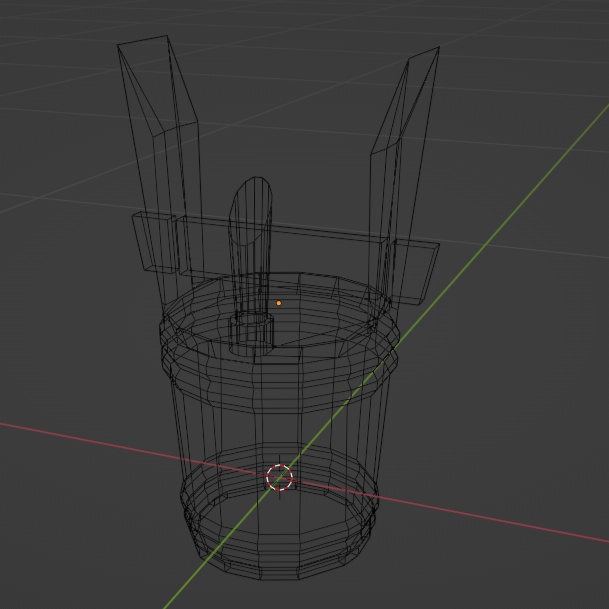
Task: Select the slanted-top cylinder in the center
Action: (x=250, y=249)
